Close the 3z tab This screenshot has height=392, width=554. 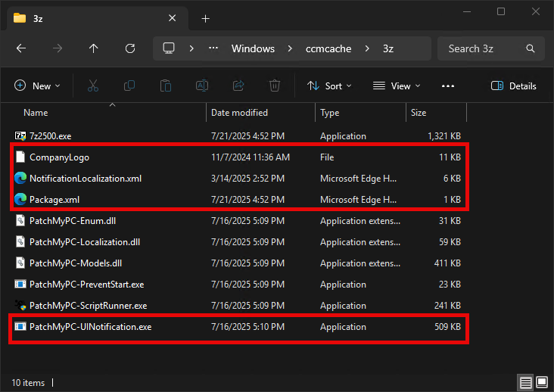[x=172, y=18]
